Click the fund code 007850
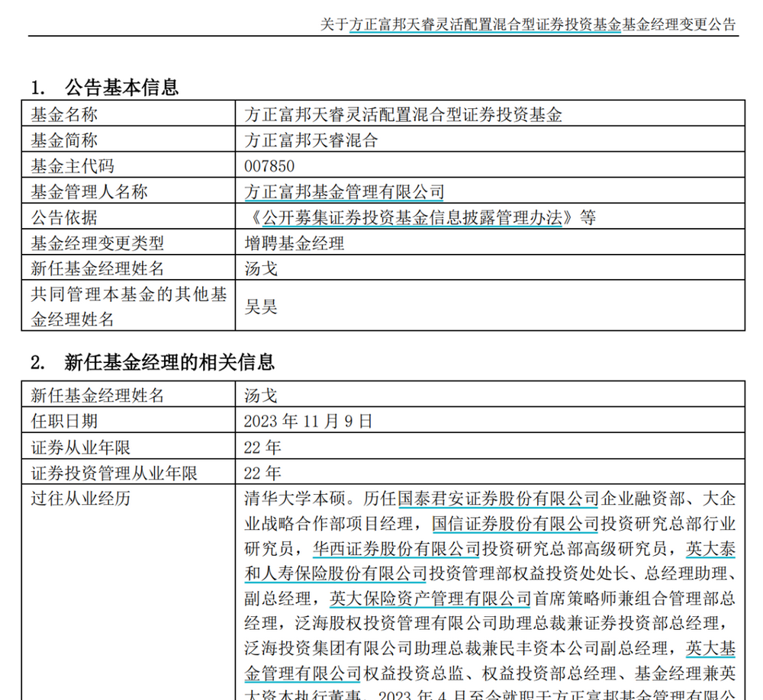Viewport: 763px width, 700px height. tap(269, 166)
